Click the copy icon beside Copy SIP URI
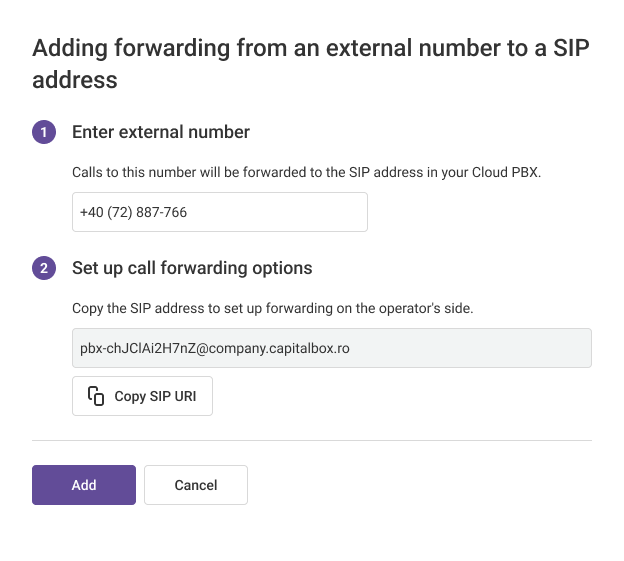Screen dimensions: 624x561 click(x=96, y=396)
